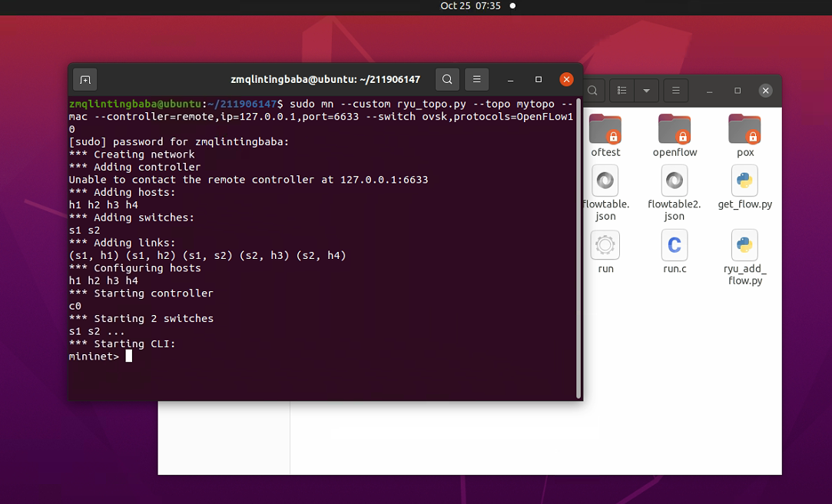Screen dimensions: 832x504
Task: Click text '[sudo] password for zmqlintingbaba:'
Action: click(179, 142)
